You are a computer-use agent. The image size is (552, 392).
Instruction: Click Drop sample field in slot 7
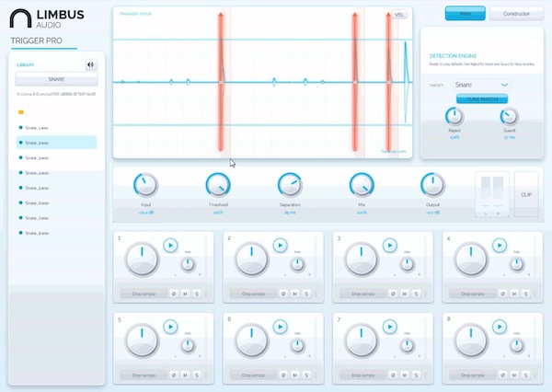363,375
